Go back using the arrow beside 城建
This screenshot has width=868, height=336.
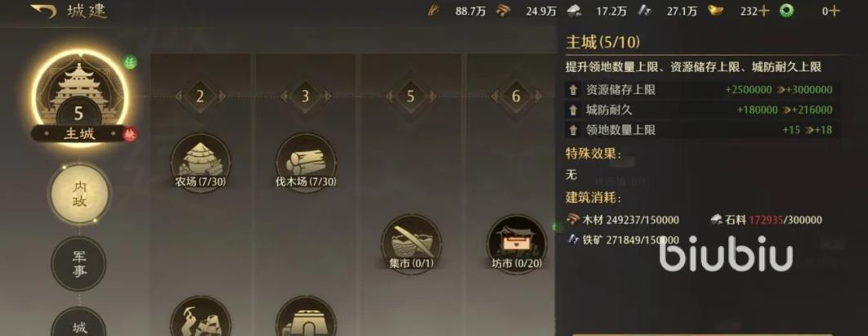coord(44,11)
